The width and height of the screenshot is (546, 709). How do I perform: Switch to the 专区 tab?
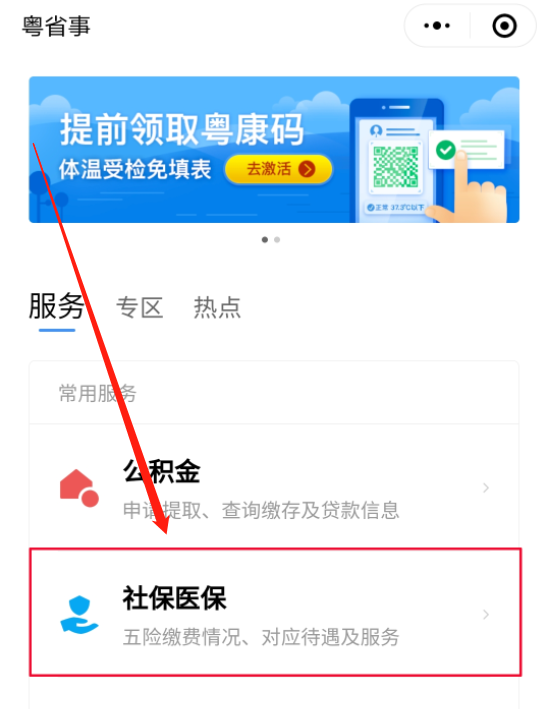139,308
